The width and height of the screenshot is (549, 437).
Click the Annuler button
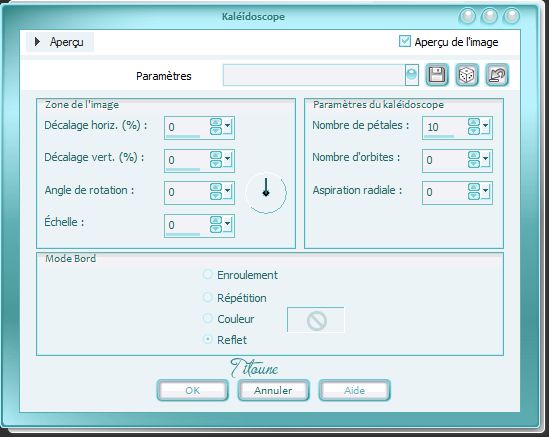point(273,390)
